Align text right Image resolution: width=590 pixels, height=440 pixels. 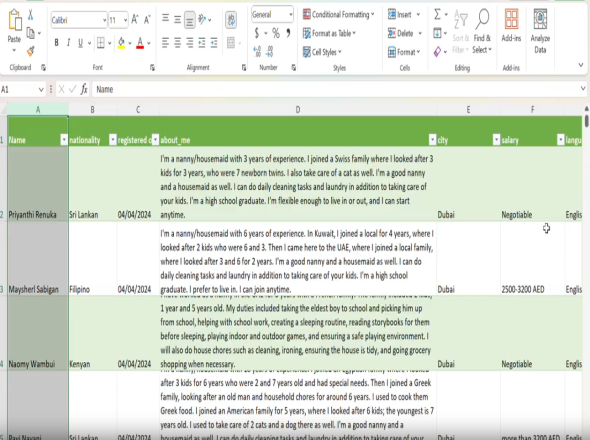190,43
